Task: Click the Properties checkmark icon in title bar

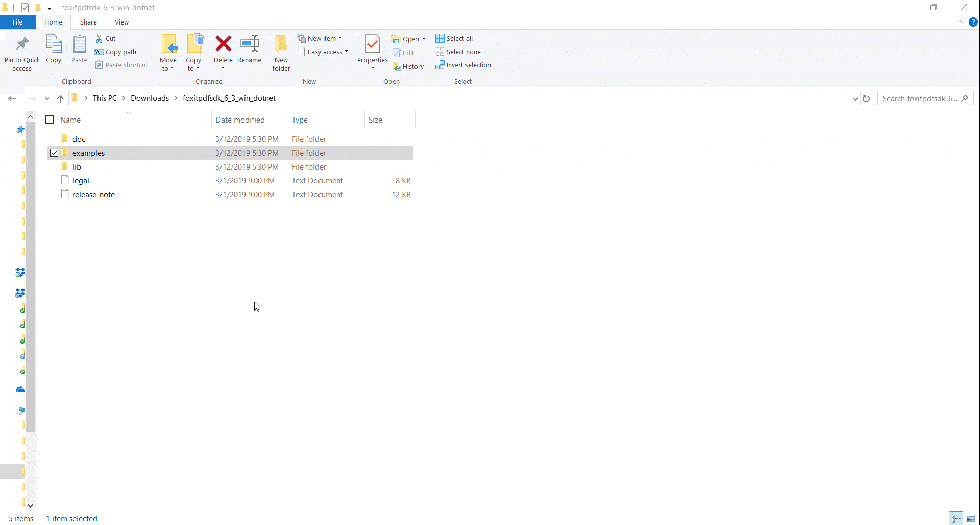Action: (25, 8)
